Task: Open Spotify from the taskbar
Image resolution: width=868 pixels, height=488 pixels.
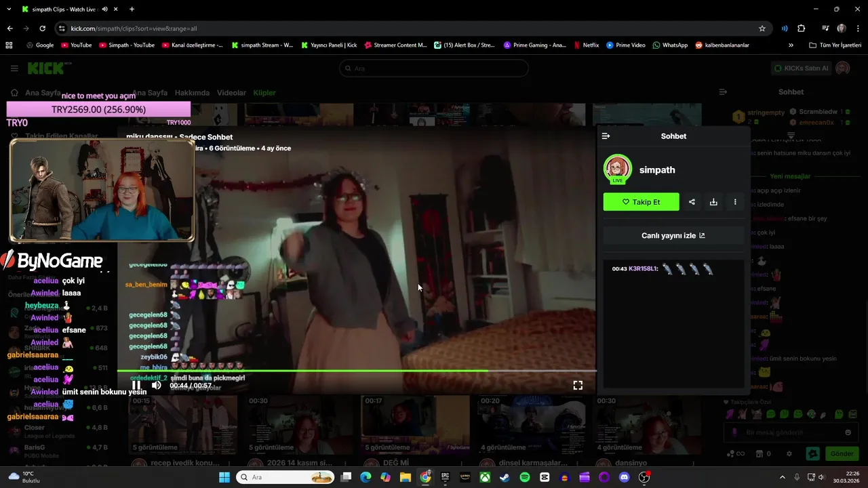Action: (x=525, y=477)
